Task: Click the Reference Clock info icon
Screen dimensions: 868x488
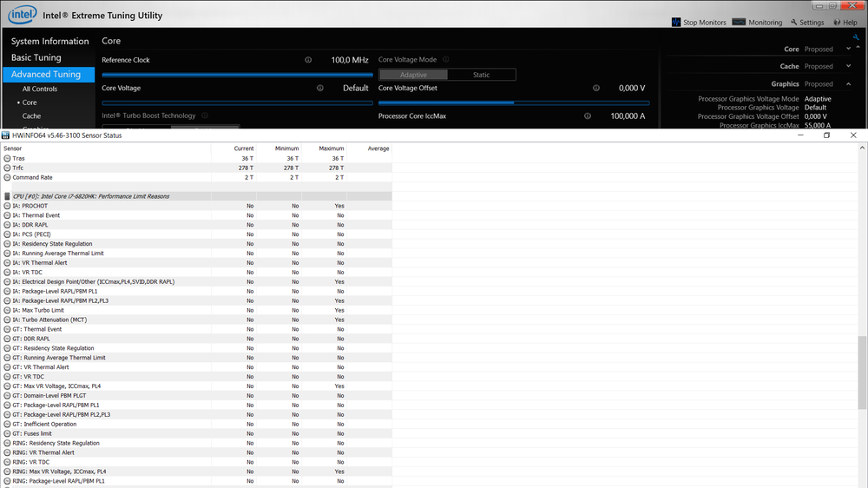Action: click(x=308, y=61)
